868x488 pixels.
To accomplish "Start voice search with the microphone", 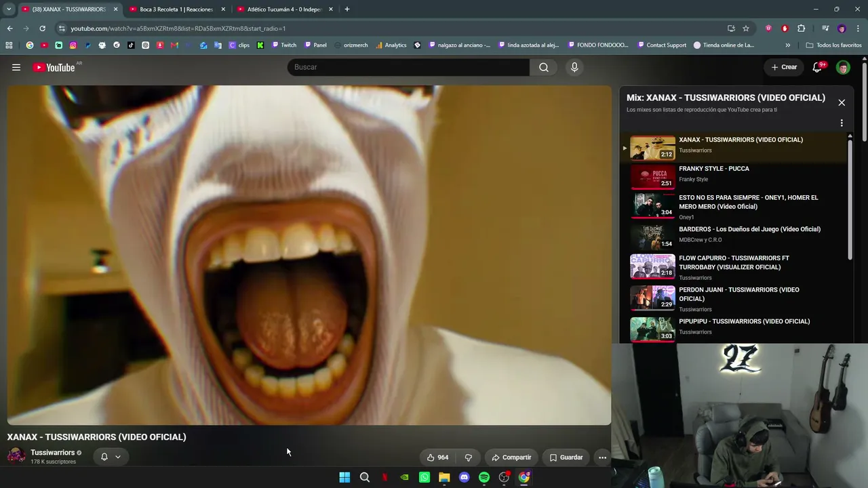I will click(574, 67).
